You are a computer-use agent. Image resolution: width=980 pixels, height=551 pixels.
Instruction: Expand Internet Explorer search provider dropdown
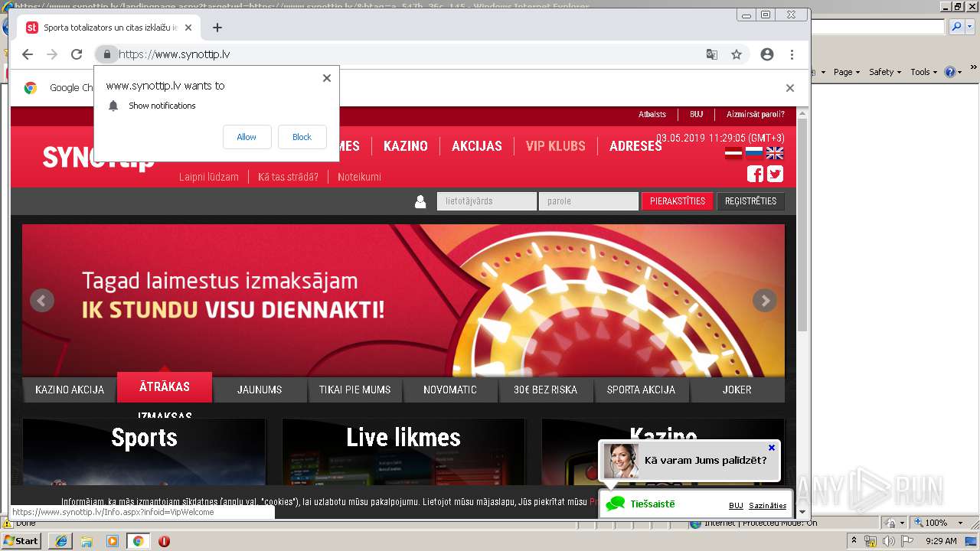coord(969,27)
